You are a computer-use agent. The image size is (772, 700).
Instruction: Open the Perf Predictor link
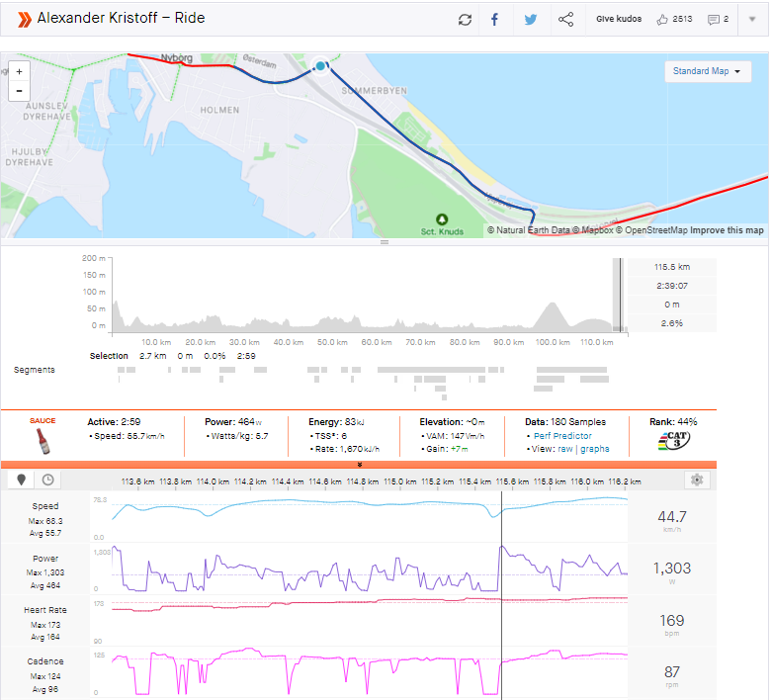point(564,435)
